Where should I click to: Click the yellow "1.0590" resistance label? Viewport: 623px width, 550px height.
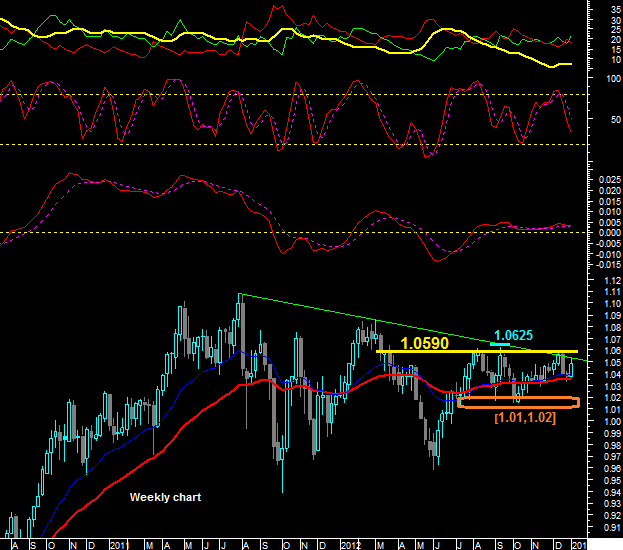tap(424, 343)
